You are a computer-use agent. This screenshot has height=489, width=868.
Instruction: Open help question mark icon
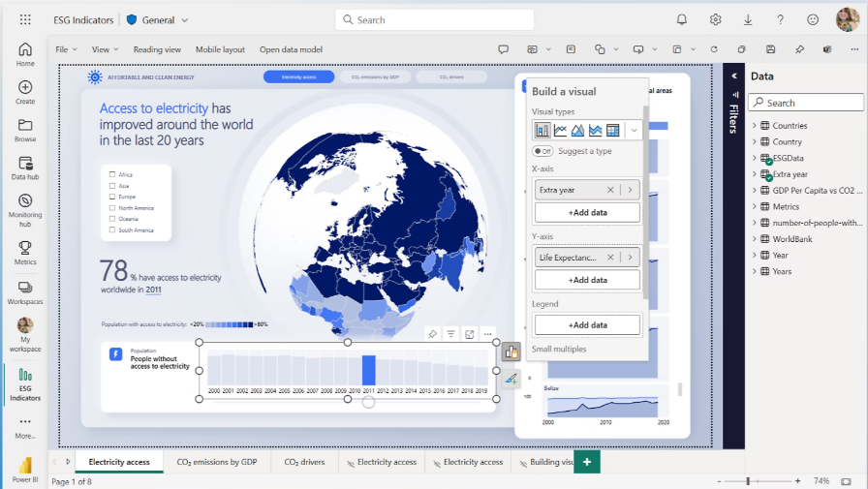click(780, 20)
